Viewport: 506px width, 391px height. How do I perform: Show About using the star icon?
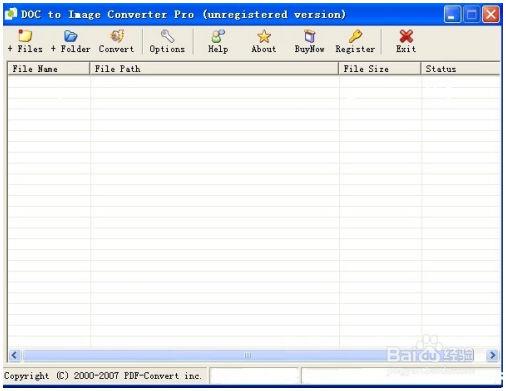pos(264,36)
